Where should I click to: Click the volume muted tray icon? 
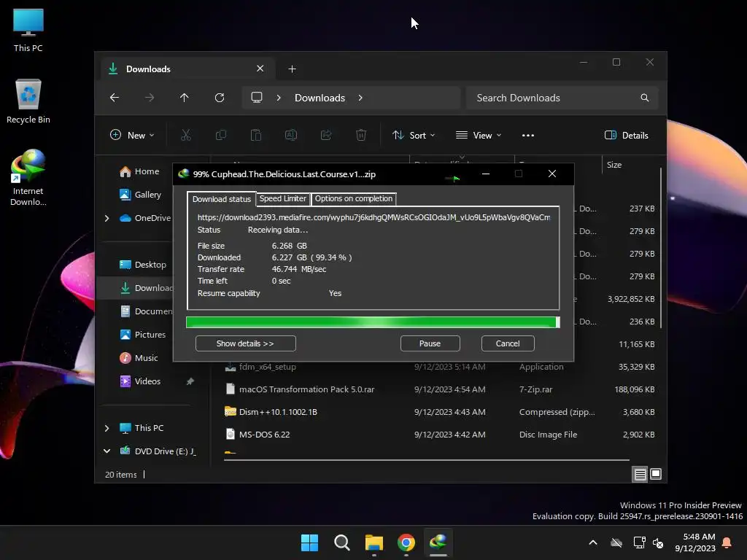pos(658,542)
